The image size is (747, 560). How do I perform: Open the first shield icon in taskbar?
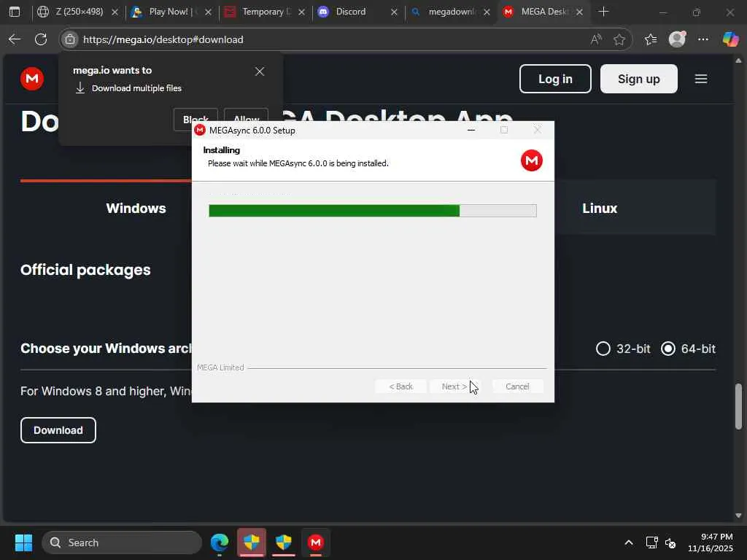tap(252, 542)
